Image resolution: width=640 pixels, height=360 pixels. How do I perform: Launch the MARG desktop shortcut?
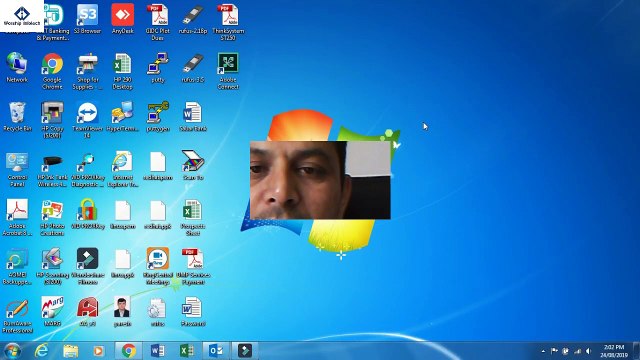[52, 312]
